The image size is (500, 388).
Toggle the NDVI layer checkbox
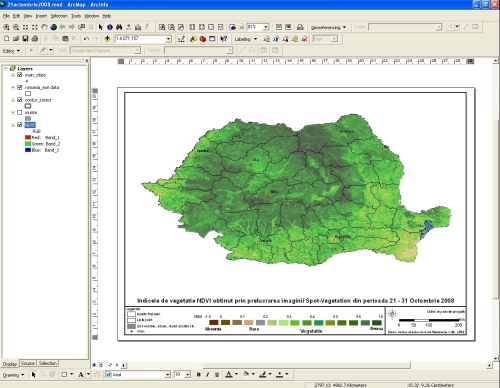20,125
